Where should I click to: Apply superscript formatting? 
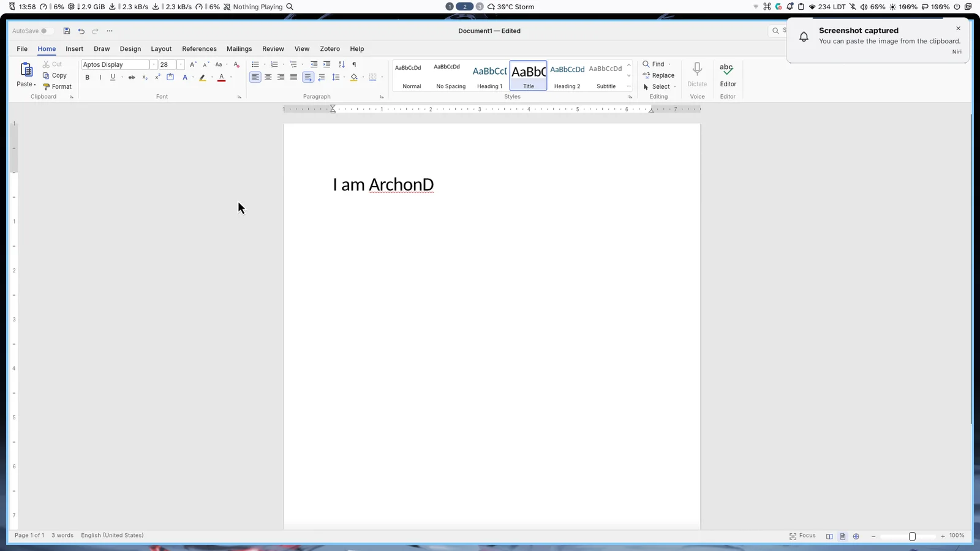point(157,77)
